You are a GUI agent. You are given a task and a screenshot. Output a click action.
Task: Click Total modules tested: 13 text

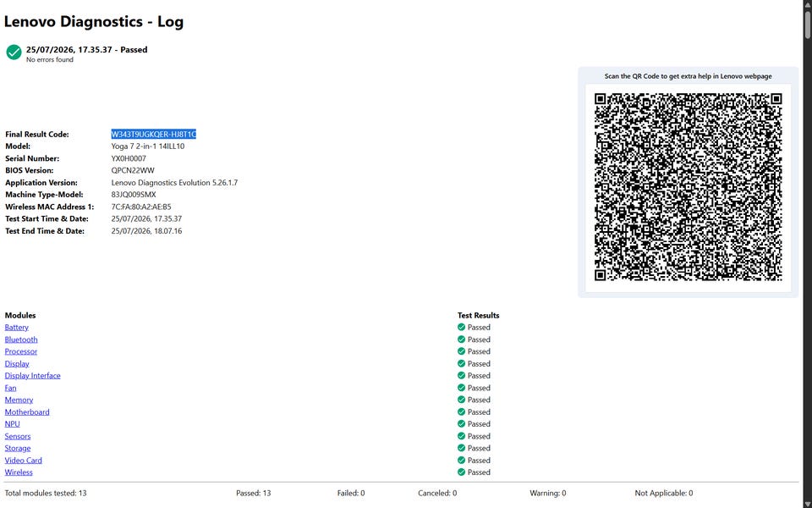[46, 493]
